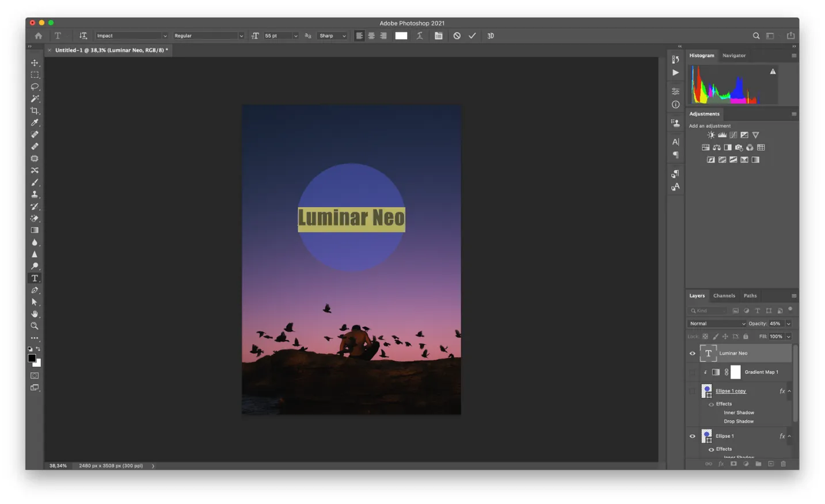The height and width of the screenshot is (504, 825).
Task: Select the Brush tool
Action: pos(35,182)
